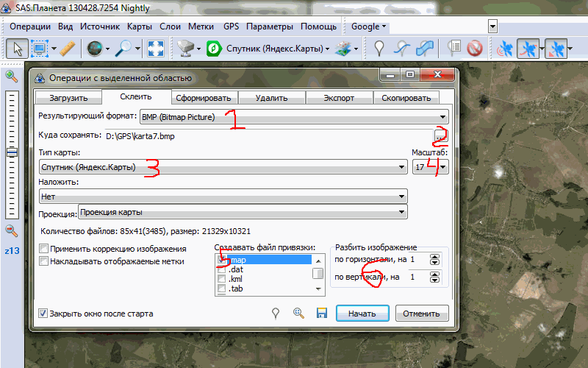This screenshot has height=368, width=588.
Task: Click the zoom out magnifier on left sidebar
Action: (11, 230)
